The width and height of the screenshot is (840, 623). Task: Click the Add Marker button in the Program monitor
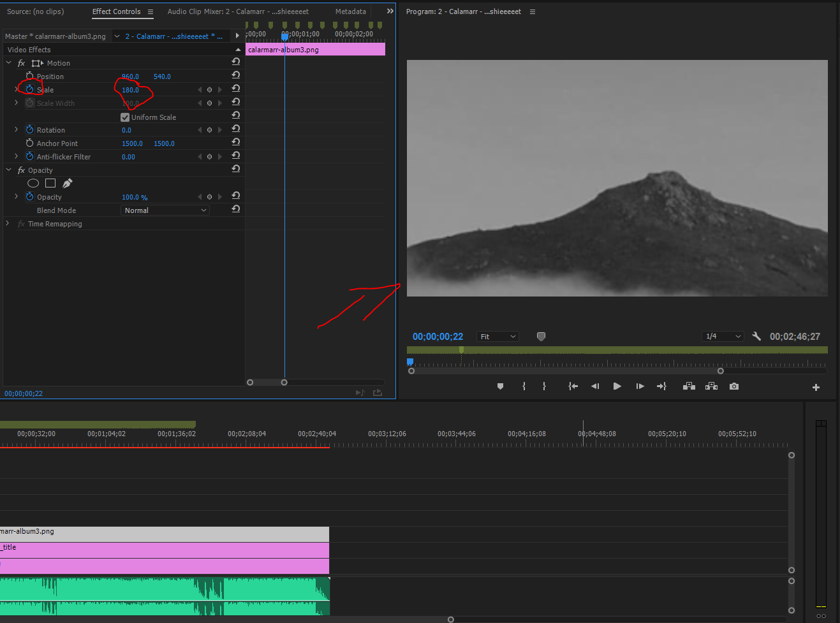pyautogui.click(x=500, y=386)
